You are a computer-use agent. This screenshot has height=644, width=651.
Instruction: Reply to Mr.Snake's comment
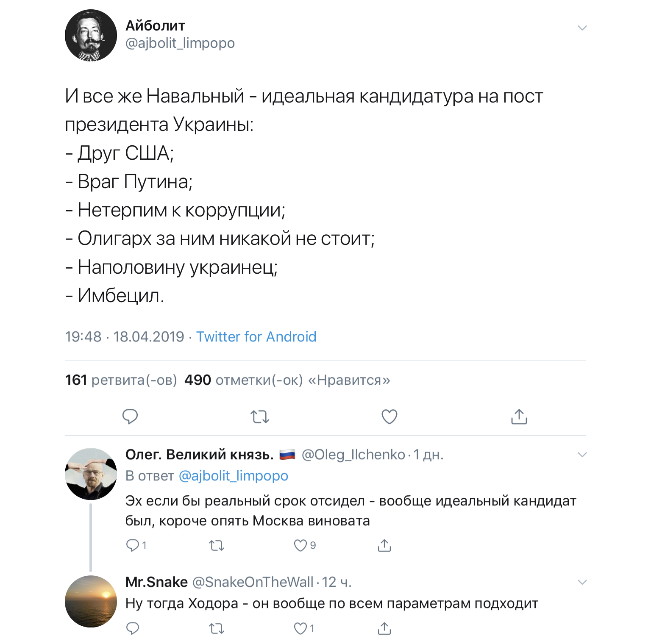133,628
